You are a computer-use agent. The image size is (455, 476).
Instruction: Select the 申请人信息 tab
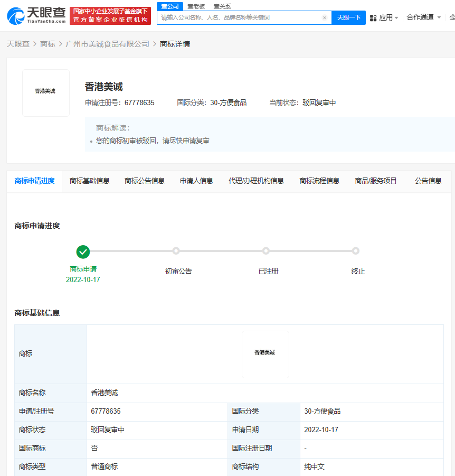tap(196, 181)
